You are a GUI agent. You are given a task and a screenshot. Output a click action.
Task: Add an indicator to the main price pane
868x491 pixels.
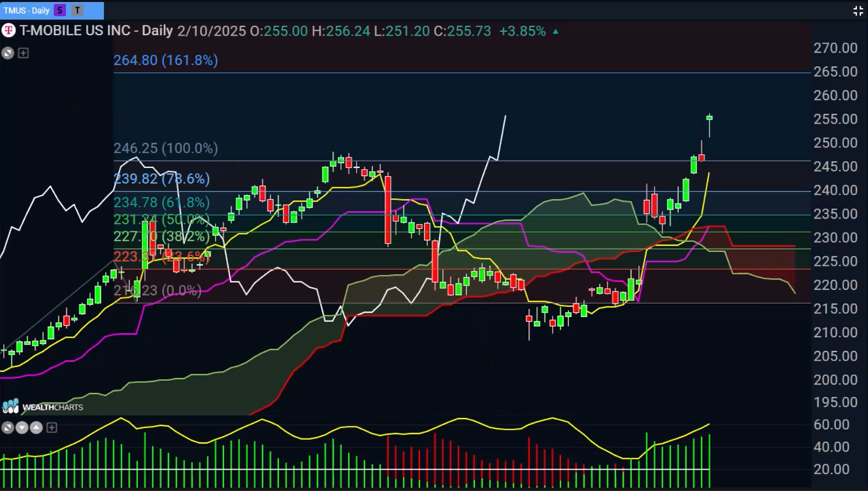coord(23,53)
